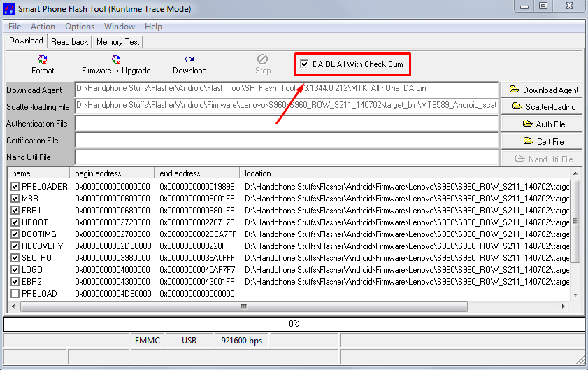Click the EMMC status bar cell

[x=148, y=341]
